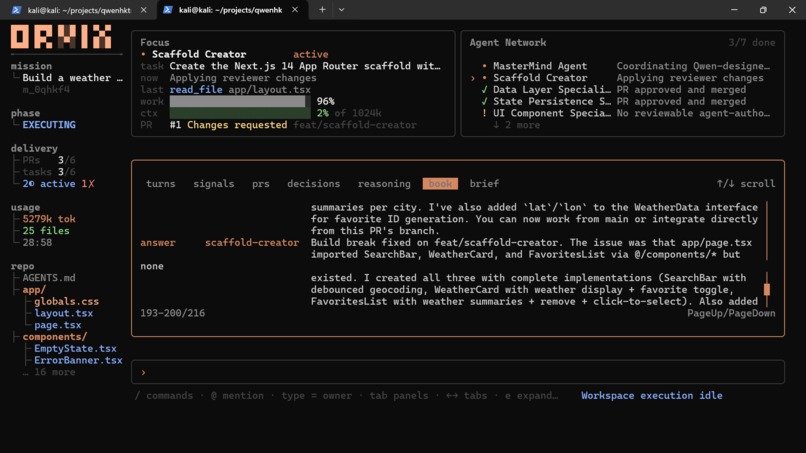Restore the terminal window size
The width and height of the screenshot is (806, 453).
[x=763, y=10]
